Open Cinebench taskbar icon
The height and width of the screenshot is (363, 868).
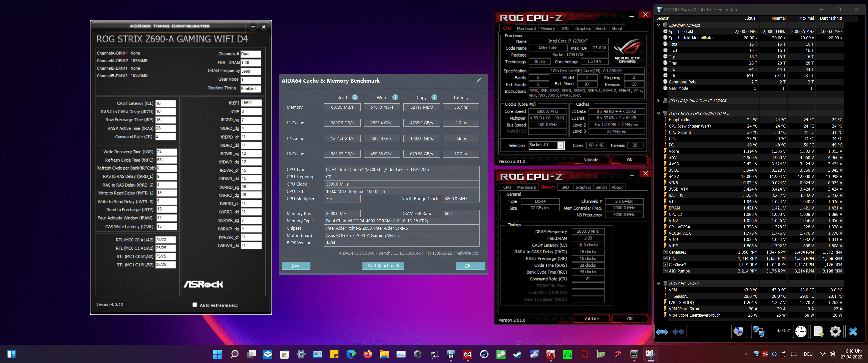tap(484, 354)
